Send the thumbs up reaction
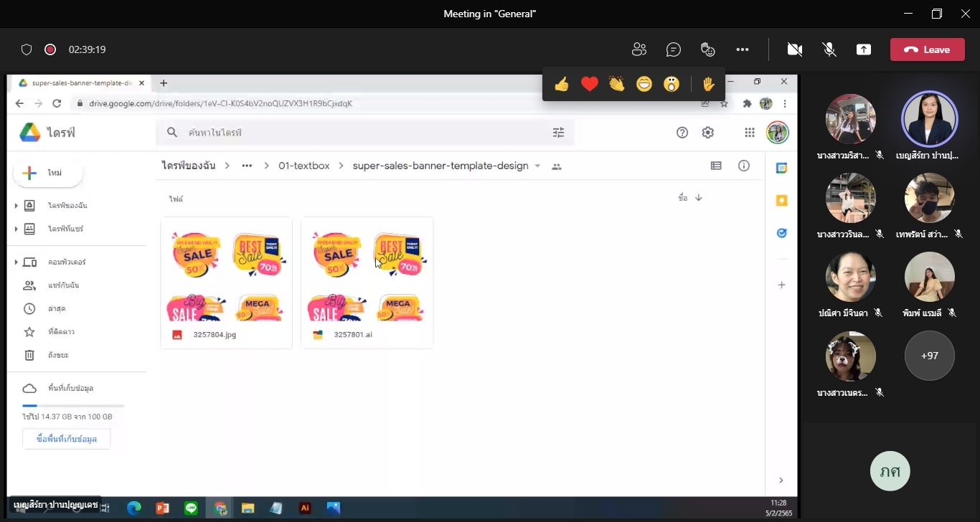 pos(562,85)
